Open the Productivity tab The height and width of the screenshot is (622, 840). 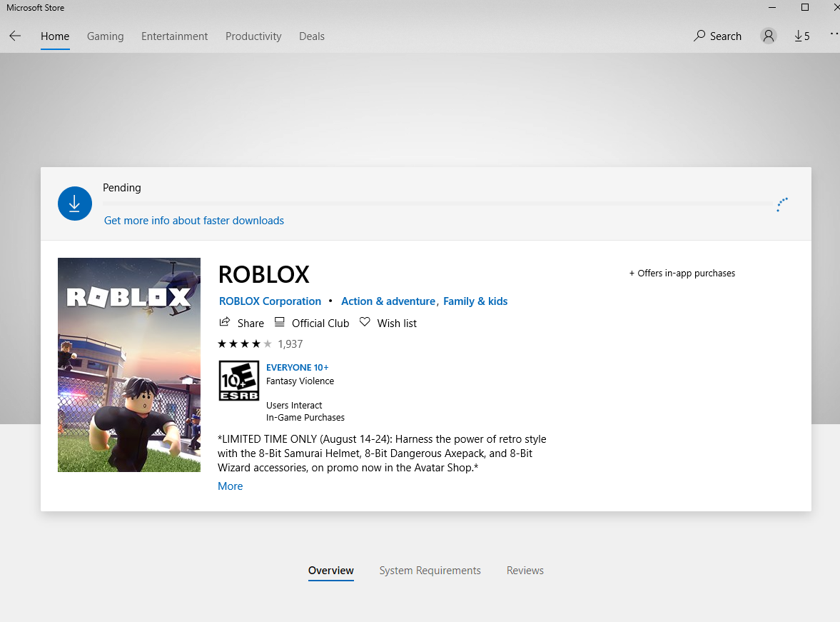coord(253,36)
